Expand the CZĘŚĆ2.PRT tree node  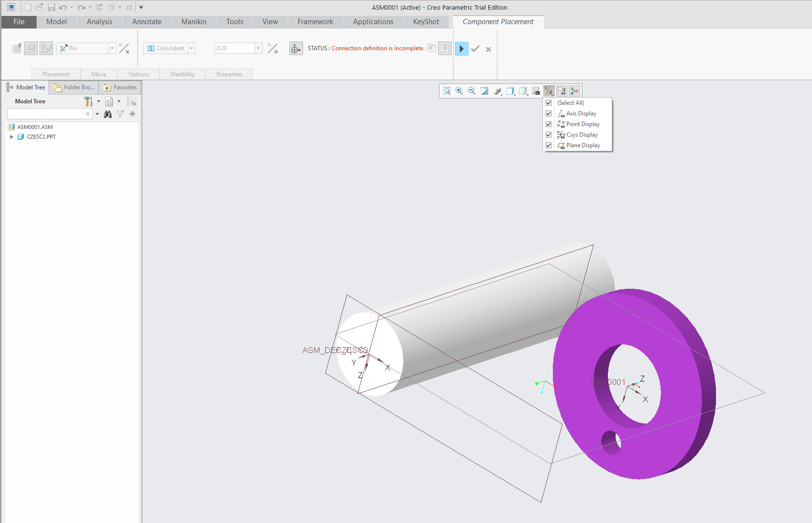(x=12, y=137)
